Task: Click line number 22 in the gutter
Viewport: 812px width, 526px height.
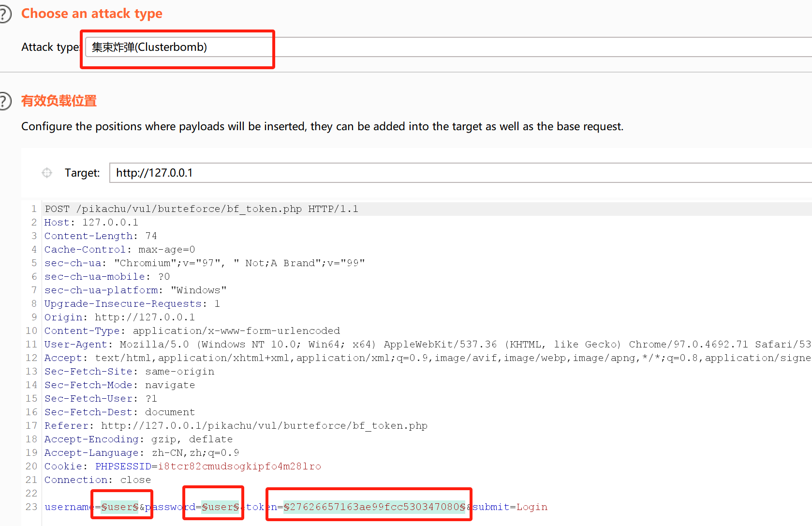Action: click(31, 493)
